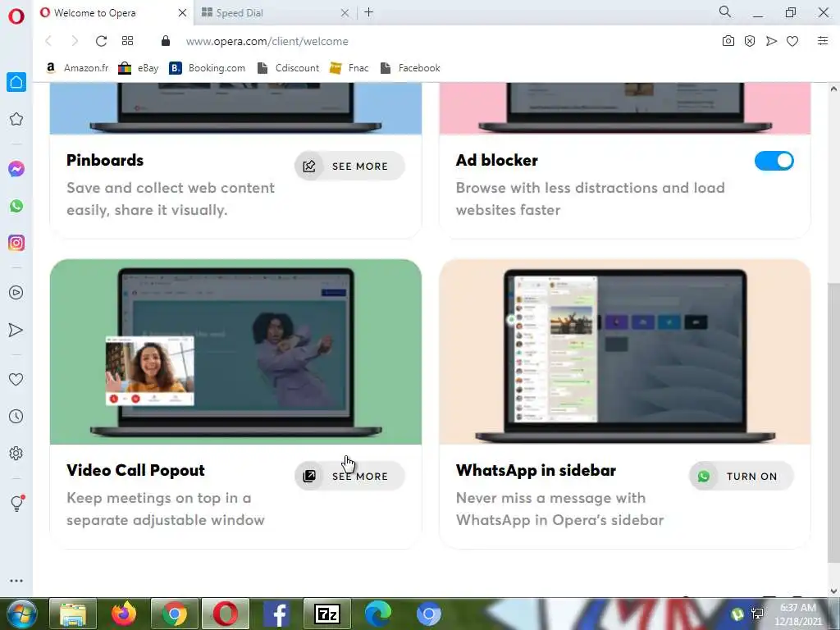The image size is (840, 630).
Task: Click See More for Pinboards
Action: pos(349,166)
